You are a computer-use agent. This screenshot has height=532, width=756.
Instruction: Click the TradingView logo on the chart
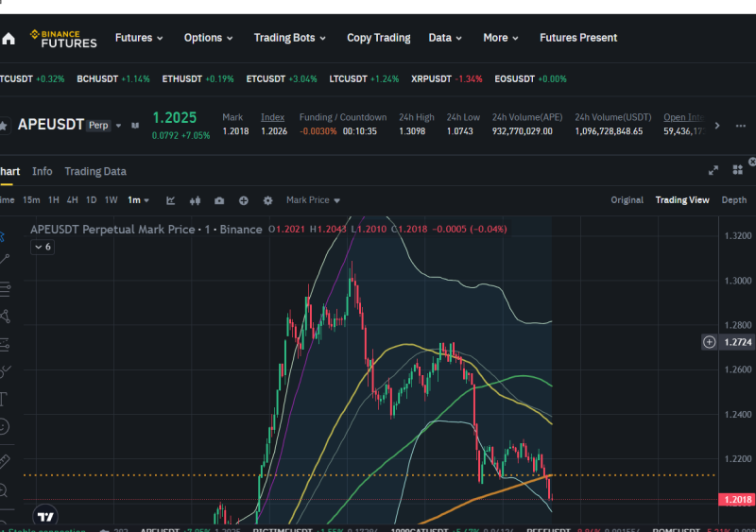pyautogui.click(x=45, y=517)
